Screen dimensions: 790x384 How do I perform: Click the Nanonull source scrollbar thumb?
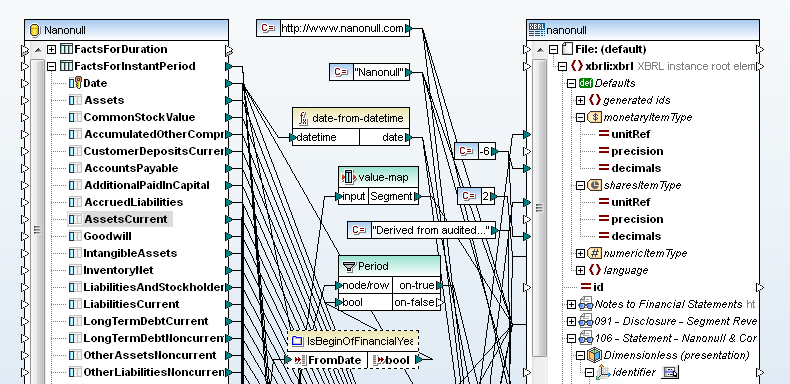click(36, 230)
